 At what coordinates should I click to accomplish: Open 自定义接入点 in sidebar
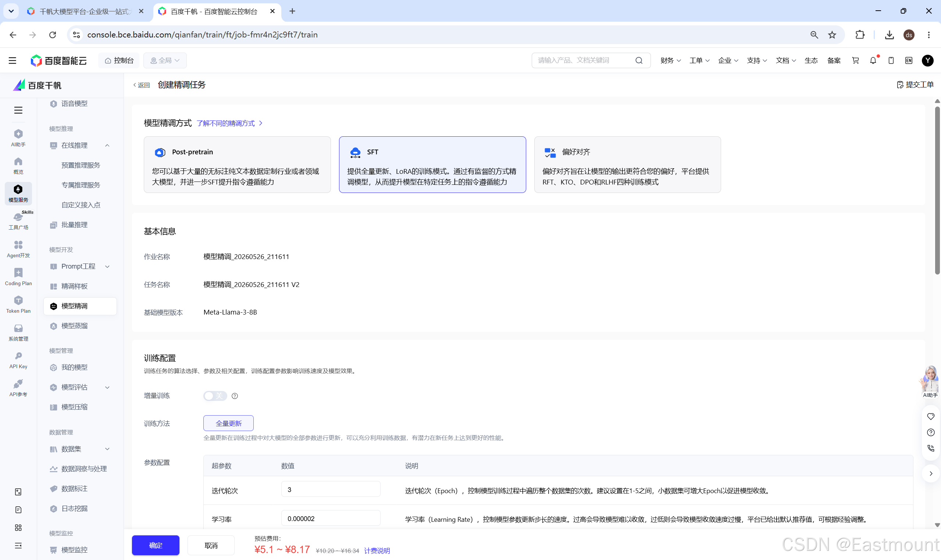(x=81, y=205)
